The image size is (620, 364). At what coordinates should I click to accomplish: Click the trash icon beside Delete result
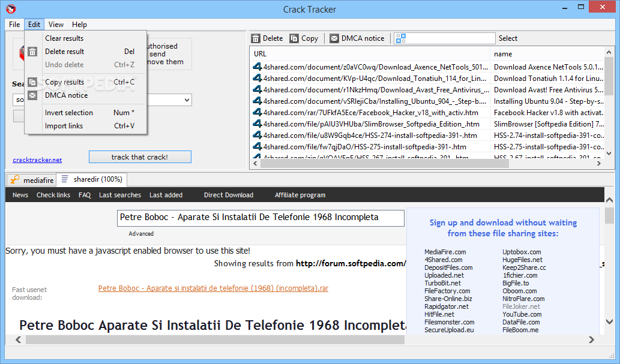[x=32, y=52]
